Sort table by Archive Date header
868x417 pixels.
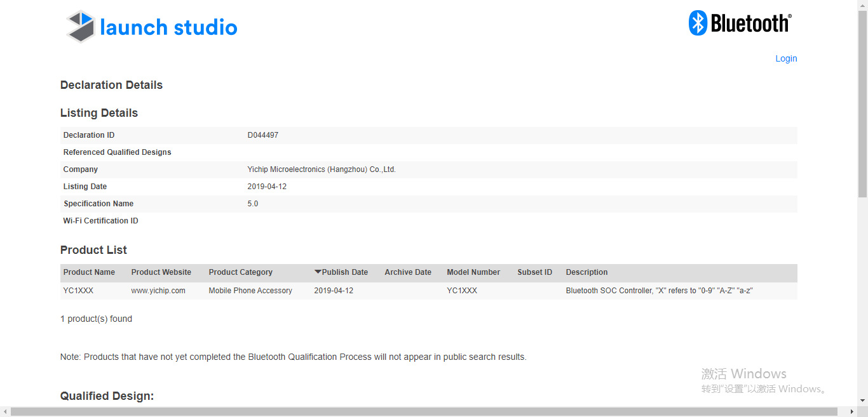(408, 272)
